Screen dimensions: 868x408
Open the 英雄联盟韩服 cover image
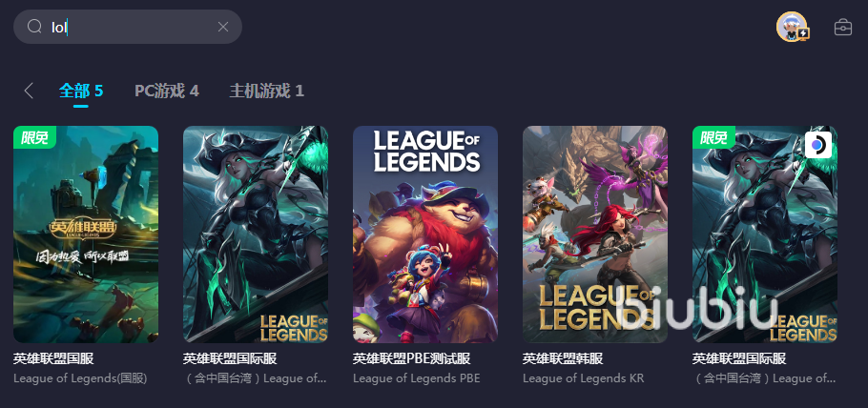(x=595, y=235)
